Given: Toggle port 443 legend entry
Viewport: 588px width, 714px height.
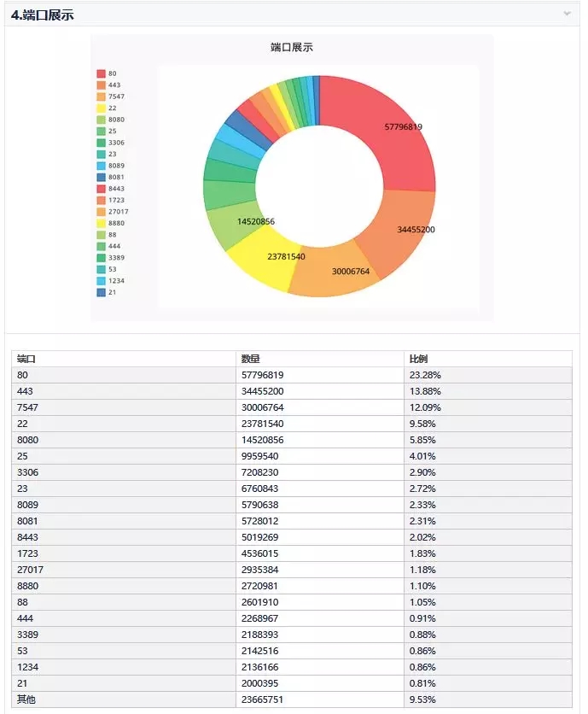Looking at the screenshot, I should (x=108, y=85).
